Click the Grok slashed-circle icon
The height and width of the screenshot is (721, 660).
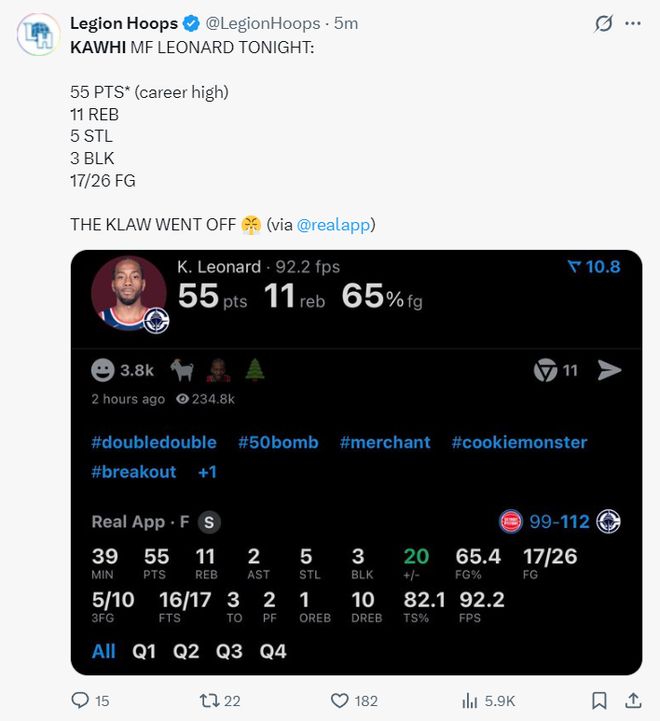coord(604,23)
